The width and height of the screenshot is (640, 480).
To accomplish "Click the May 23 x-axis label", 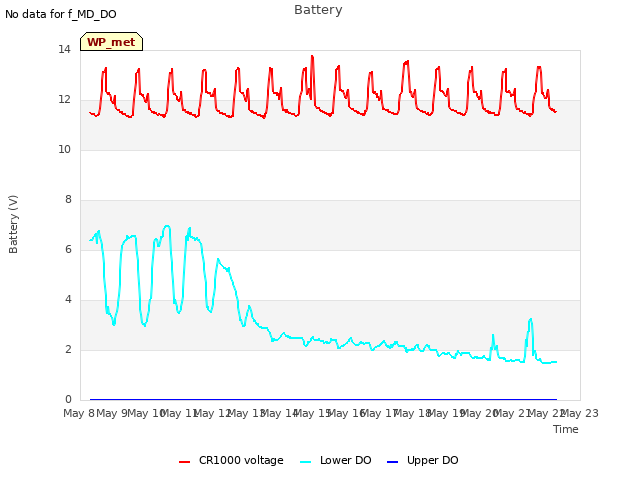I will 580,413.
